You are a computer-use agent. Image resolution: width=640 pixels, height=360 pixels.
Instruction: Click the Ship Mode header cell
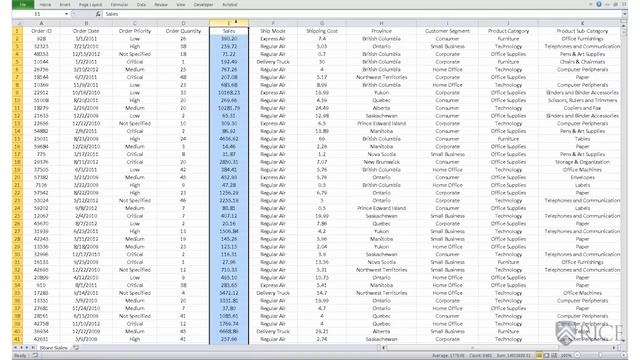pyautogui.click(x=273, y=31)
